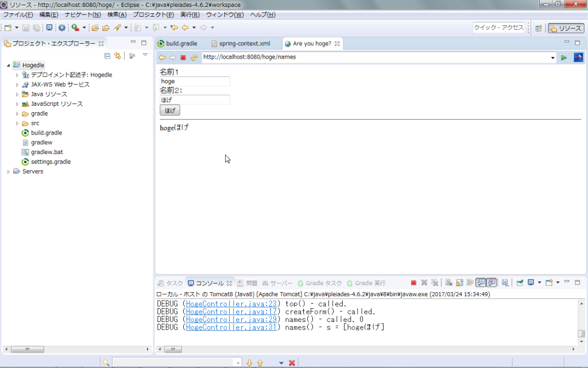Viewport: 588px width, 368px height.
Task: Click the Save All icon in main toolbar
Action: tap(36, 28)
